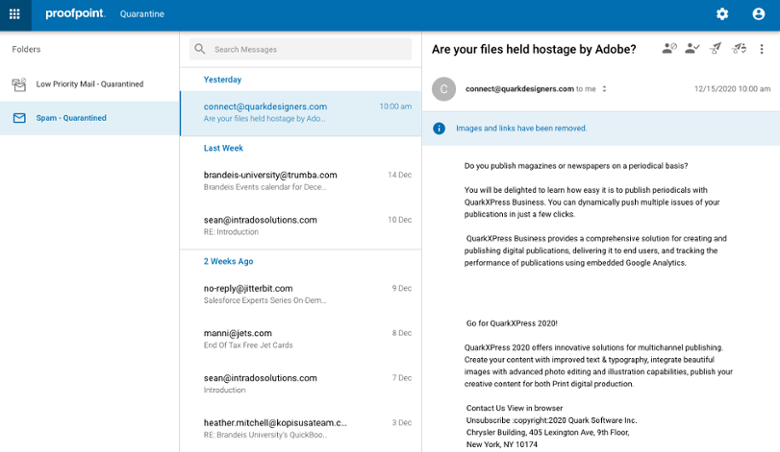Click 'Images and links have been removed' notice
This screenshot has height=452, width=780.
coord(521,128)
